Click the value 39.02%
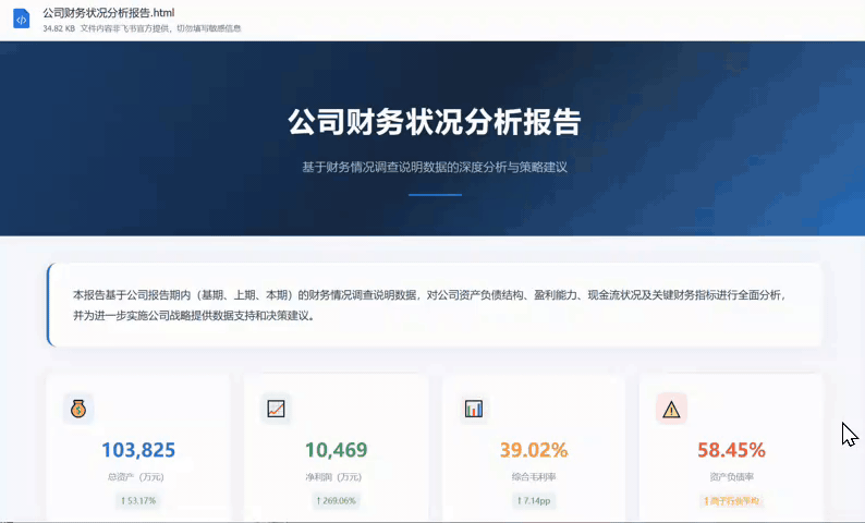 (x=534, y=450)
